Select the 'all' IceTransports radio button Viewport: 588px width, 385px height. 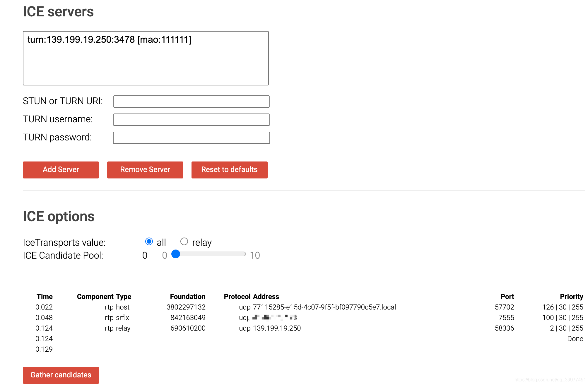point(149,242)
